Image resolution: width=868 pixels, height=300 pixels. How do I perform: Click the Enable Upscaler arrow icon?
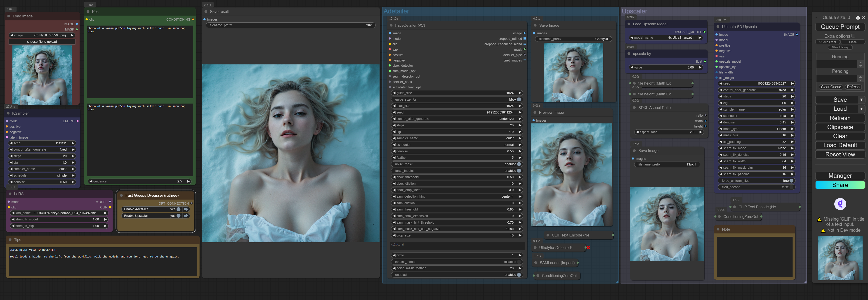coord(186,216)
